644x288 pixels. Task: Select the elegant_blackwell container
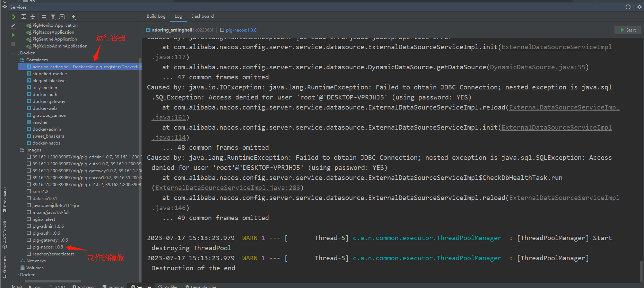coord(50,81)
